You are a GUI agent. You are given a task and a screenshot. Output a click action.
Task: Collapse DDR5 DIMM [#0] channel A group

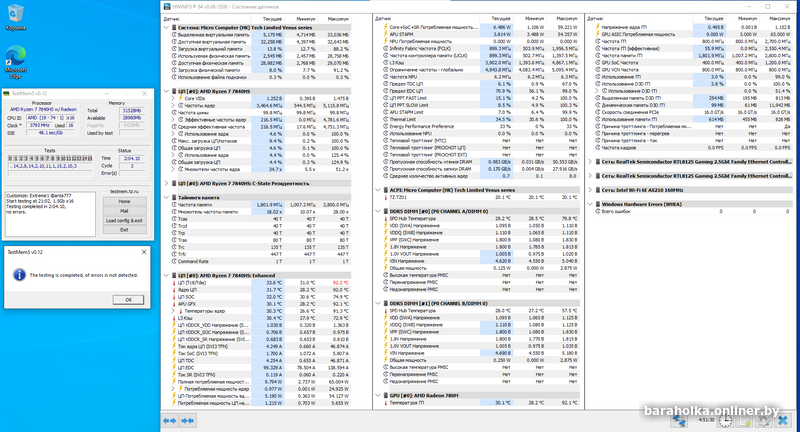378,211
